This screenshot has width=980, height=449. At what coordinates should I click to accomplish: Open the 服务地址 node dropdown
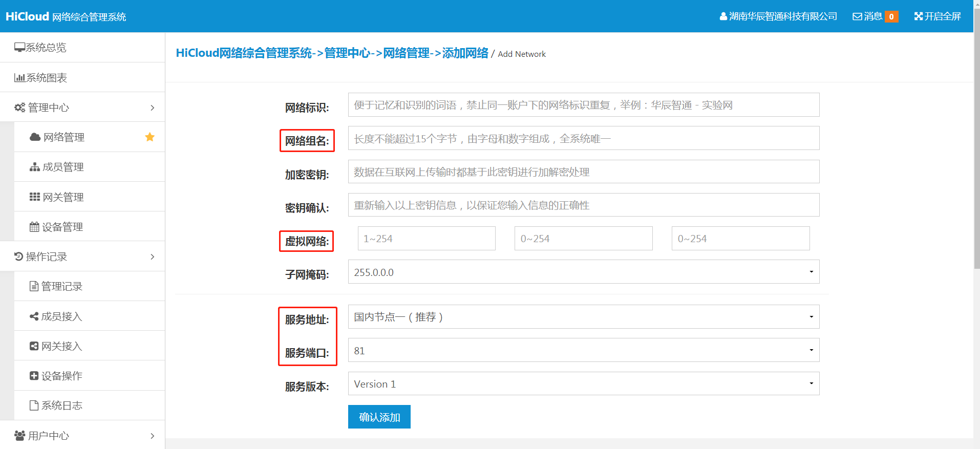pyautogui.click(x=583, y=317)
